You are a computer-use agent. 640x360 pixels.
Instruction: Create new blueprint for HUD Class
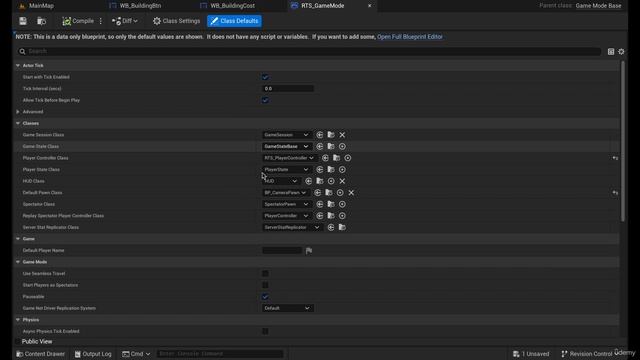click(331, 181)
